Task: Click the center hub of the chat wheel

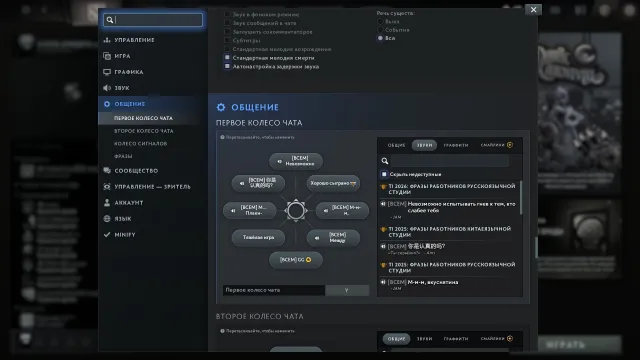Action: coord(296,211)
